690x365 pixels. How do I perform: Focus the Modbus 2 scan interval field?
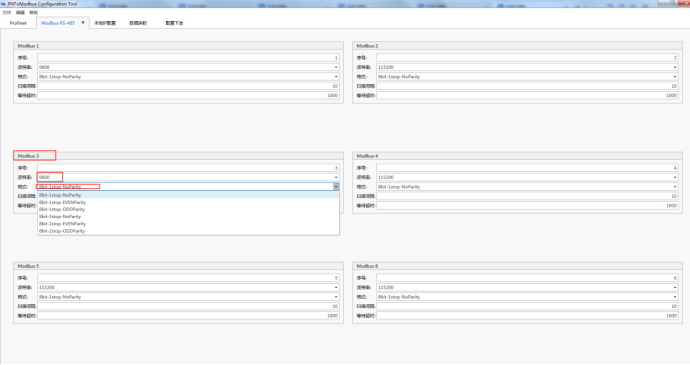(x=527, y=86)
